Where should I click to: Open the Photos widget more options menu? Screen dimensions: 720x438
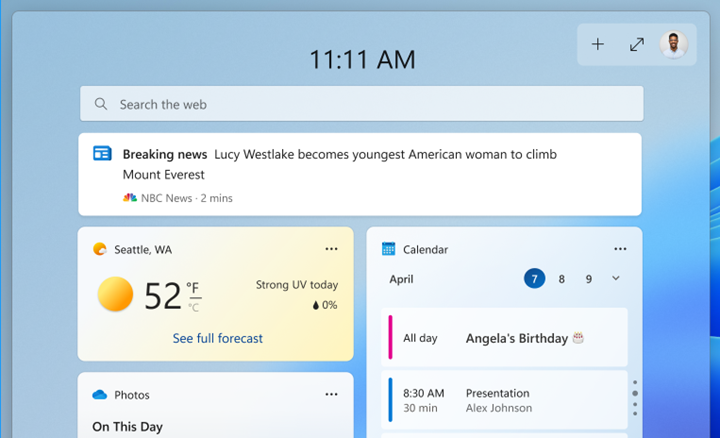pos(331,395)
